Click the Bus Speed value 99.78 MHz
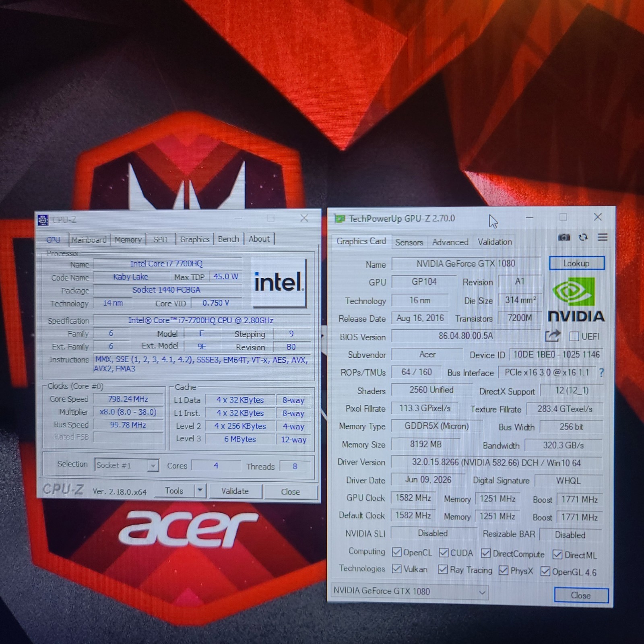Viewport: 644px width, 644px height. coord(128,425)
